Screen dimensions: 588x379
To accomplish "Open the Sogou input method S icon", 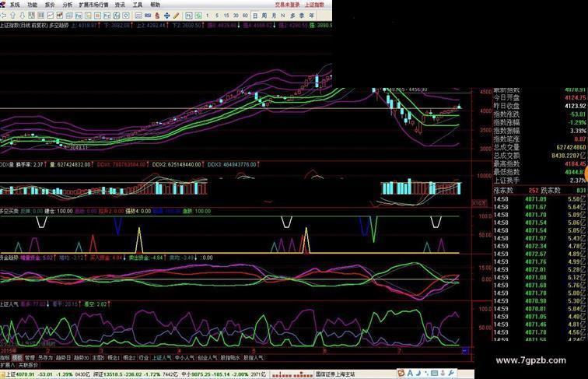I will point(401,374).
